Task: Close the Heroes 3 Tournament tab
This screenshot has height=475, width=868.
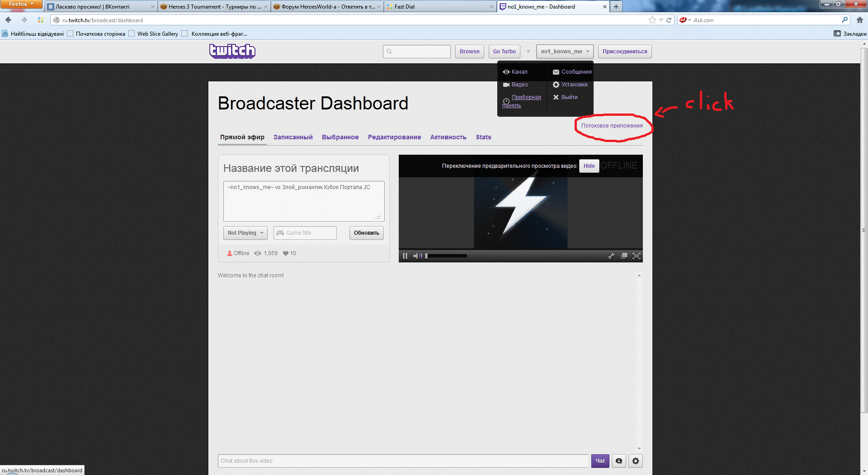Action: pos(266,7)
